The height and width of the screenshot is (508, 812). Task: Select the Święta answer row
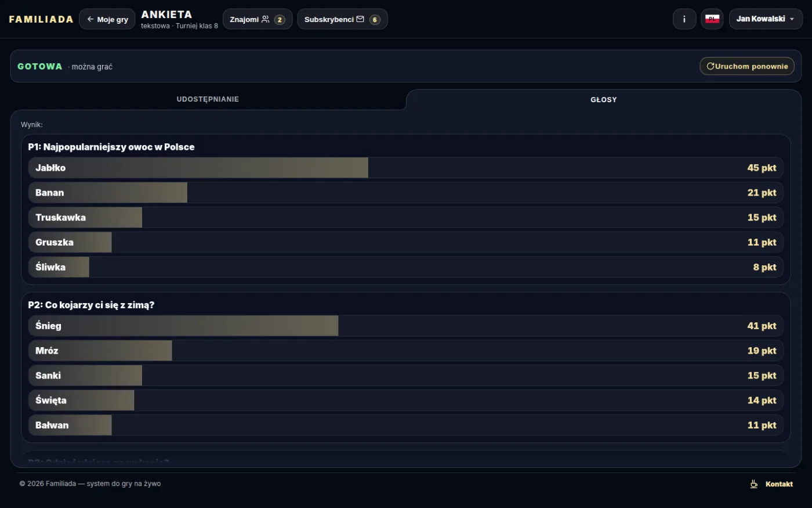(x=406, y=401)
